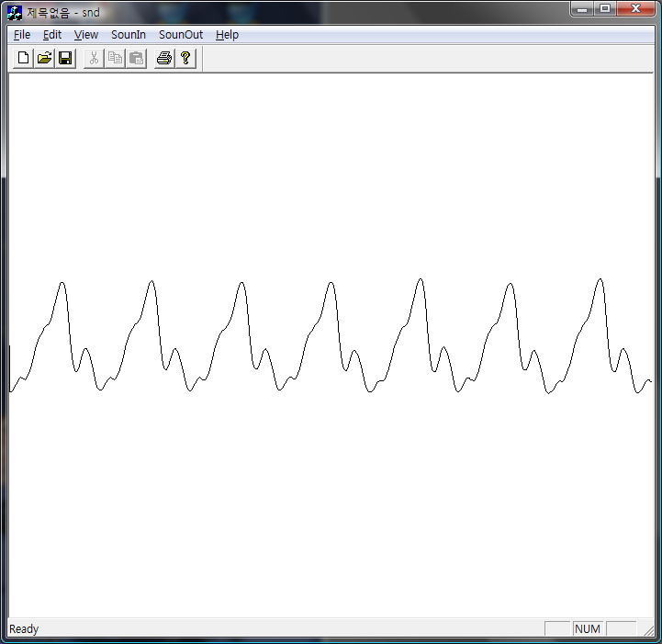This screenshot has width=662, height=644.
Task: Click the window resize grip corner
Action: click(648, 630)
